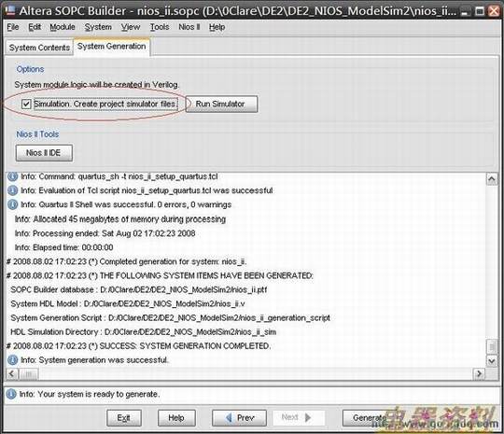Select 'Info: System generation was successful' text

pyautogui.click(x=94, y=360)
